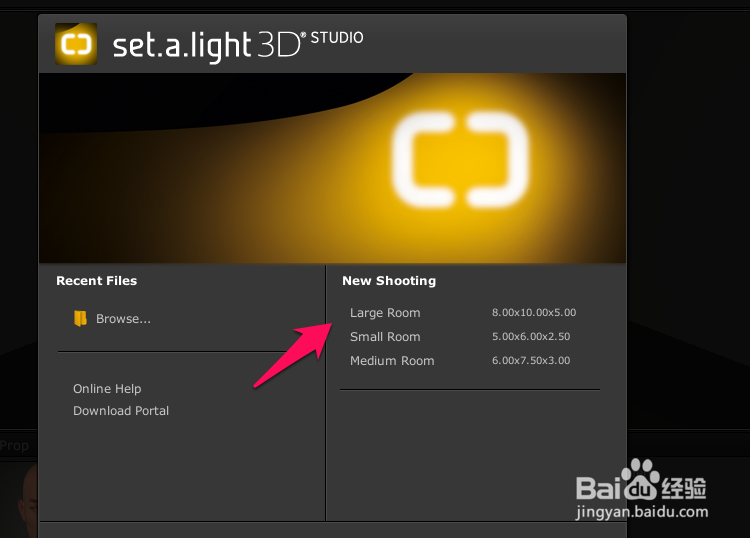Screen dimensions: 750x538
Task: Switch to the Prop tab behind the dialog
Action: point(14,446)
